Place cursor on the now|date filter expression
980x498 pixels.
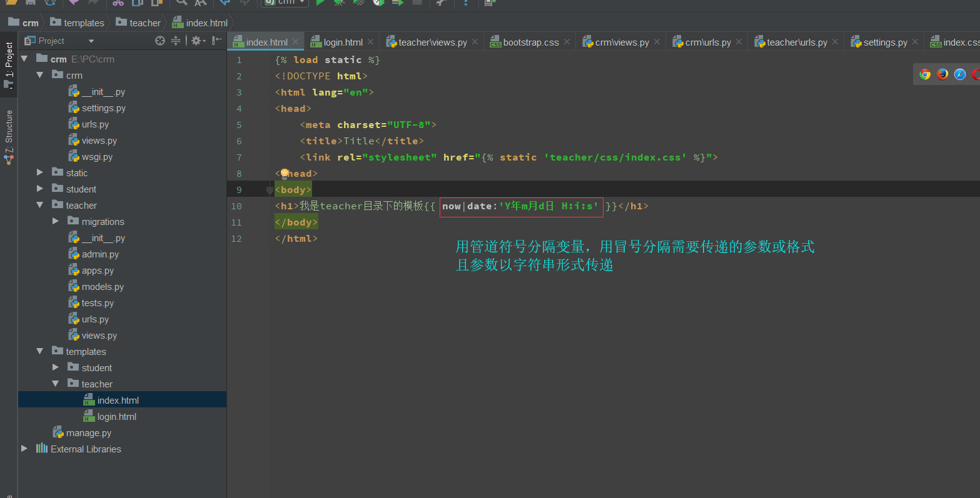pyautogui.click(x=520, y=206)
